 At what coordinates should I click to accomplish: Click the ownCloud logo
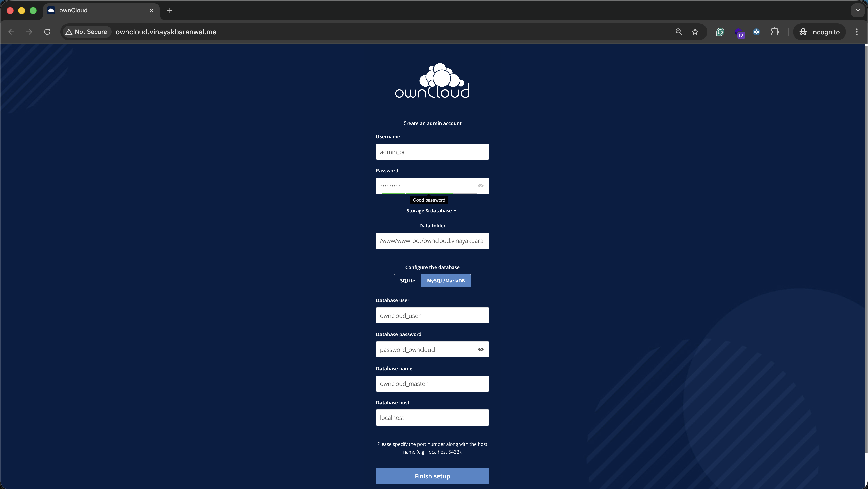pos(432,81)
